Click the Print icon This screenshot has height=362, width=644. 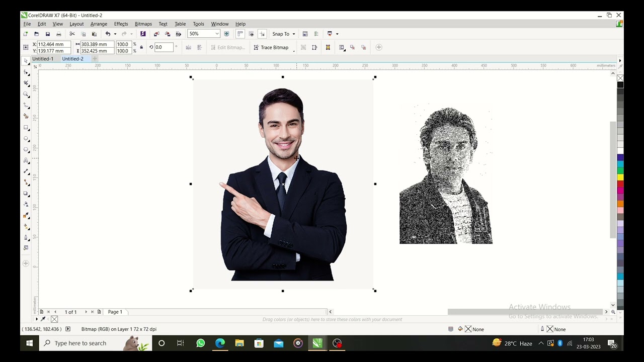point(59,34)
